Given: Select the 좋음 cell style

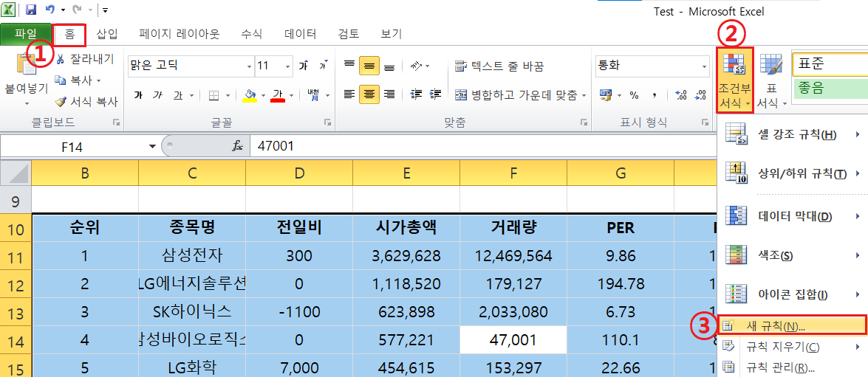Looking at the screenshot, I should [x=830, y=89].
